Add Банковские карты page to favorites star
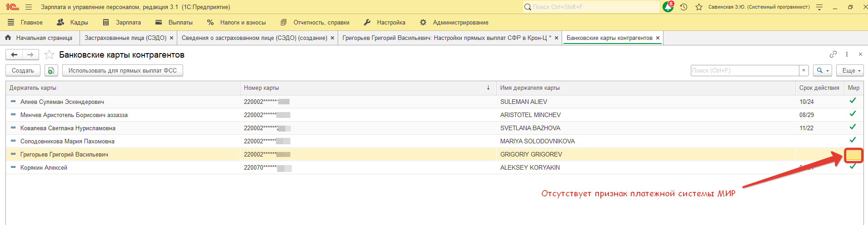 coord(49,55)
